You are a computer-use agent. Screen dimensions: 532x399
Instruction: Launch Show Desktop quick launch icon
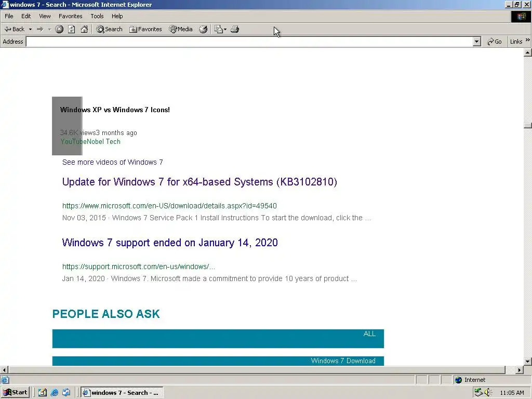[x=43, y=393]
